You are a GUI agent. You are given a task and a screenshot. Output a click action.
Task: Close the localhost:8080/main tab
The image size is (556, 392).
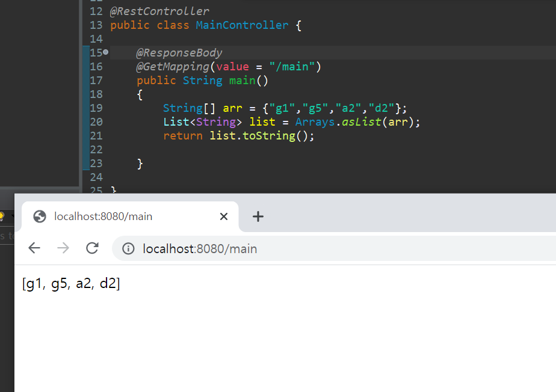coord(224,216)
